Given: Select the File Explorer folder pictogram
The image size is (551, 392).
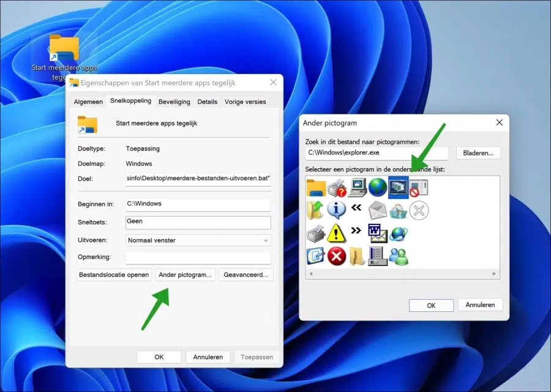Looking at the screenshot, I should point(316,187).
